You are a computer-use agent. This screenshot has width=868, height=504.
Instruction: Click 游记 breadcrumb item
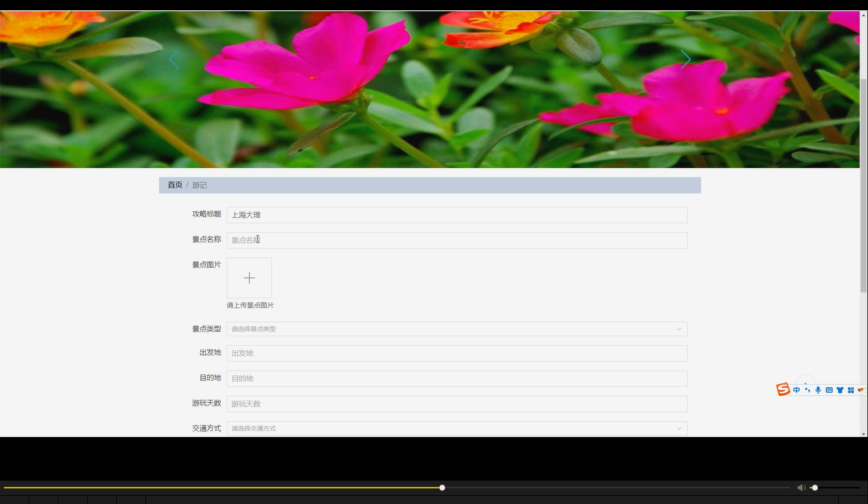pyautogui.click(x=199, y=185)
